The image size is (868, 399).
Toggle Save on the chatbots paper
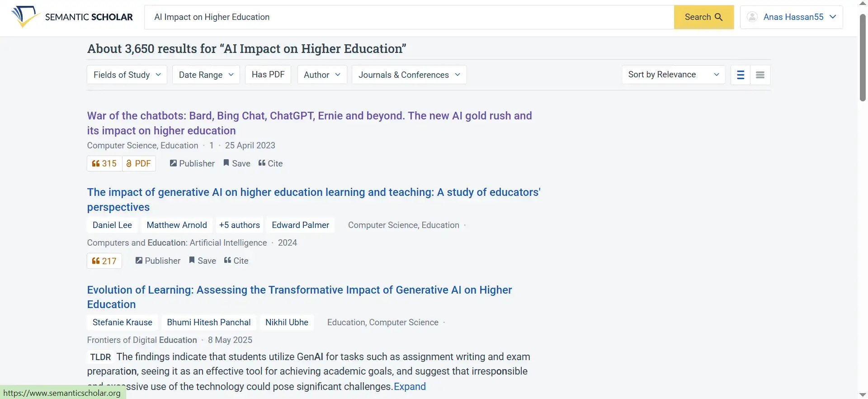pos(237,163)
